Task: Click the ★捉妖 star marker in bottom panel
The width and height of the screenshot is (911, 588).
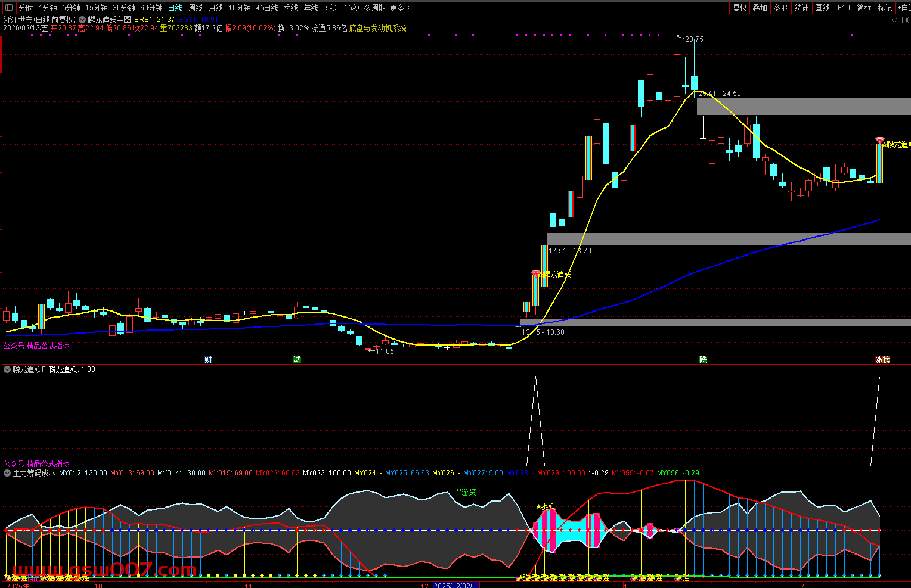Action: 546,506
